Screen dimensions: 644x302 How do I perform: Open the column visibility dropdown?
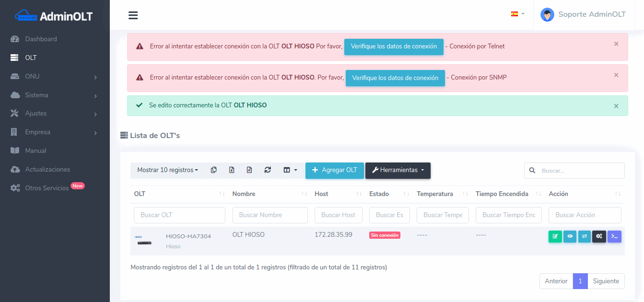(x=290, y=170)
